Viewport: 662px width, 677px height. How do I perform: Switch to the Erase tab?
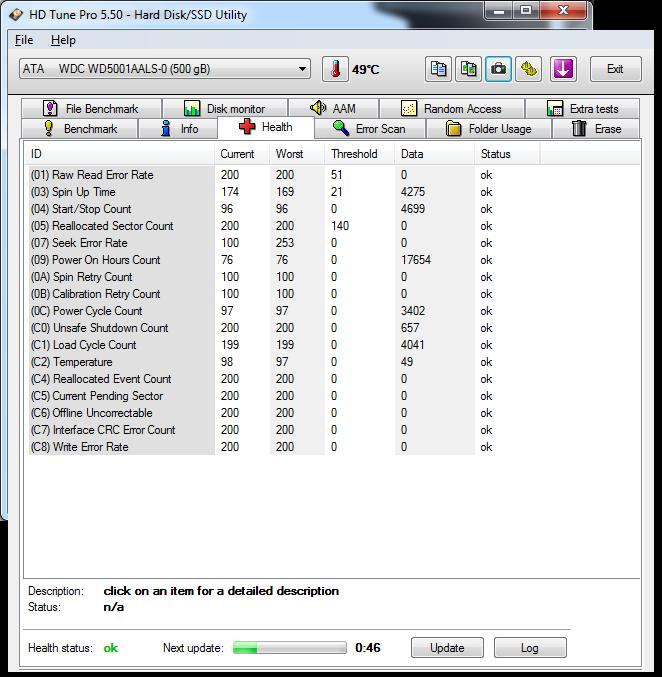(x=596, y=129)
